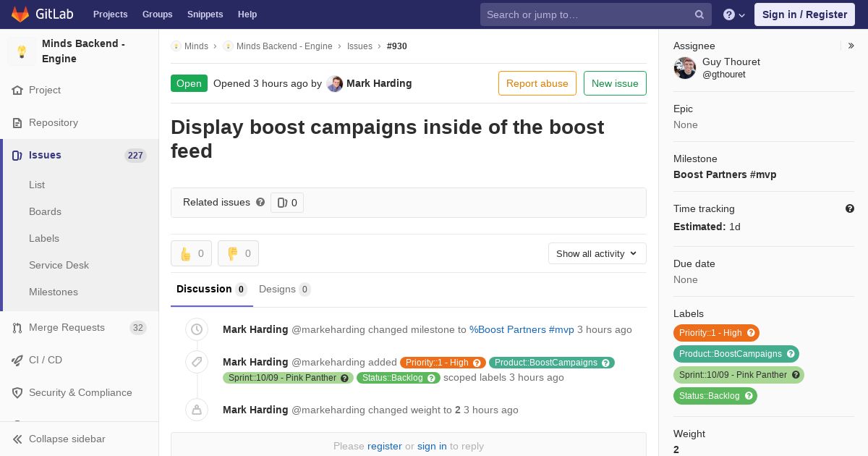
Task: Open the Help menu item in navbar
Action: [x=247, y=14]
